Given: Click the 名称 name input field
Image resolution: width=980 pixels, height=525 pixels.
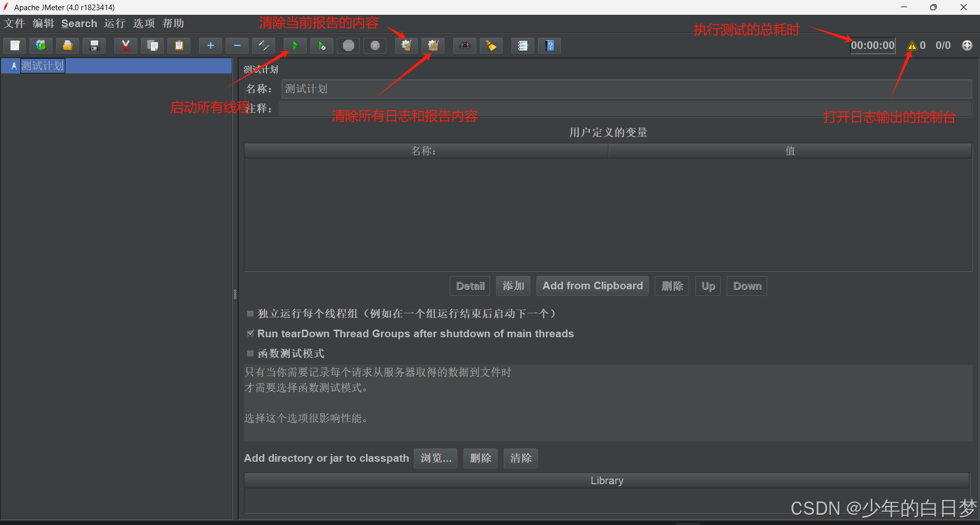Looking at the screenshot, I should [x=626, y=89].
